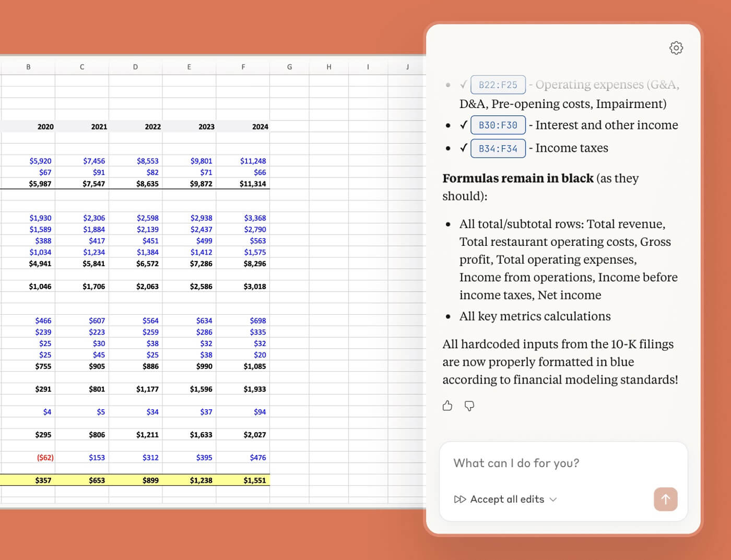The width and height of the screenshot is (731, 560).
Task: Select column H header
Action: pos(328,67)
